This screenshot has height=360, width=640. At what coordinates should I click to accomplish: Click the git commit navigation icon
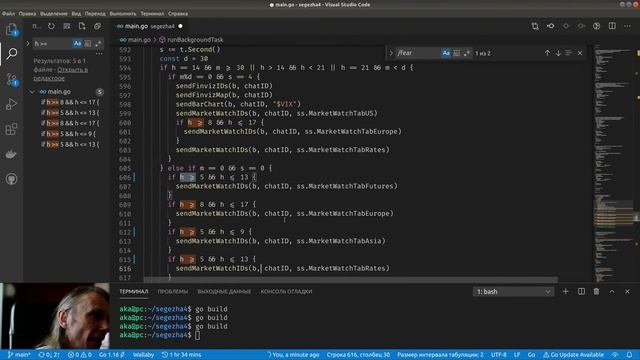point(551,26)
